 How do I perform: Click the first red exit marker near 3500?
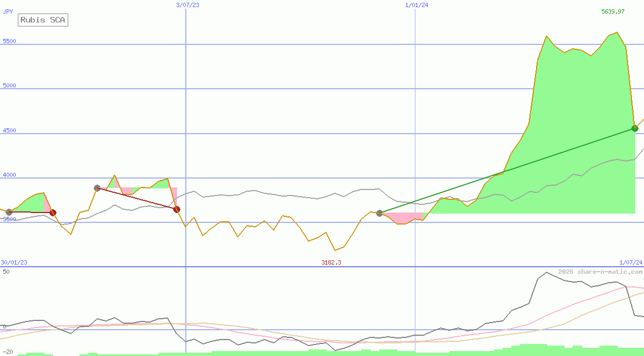[x=53, y=213]
